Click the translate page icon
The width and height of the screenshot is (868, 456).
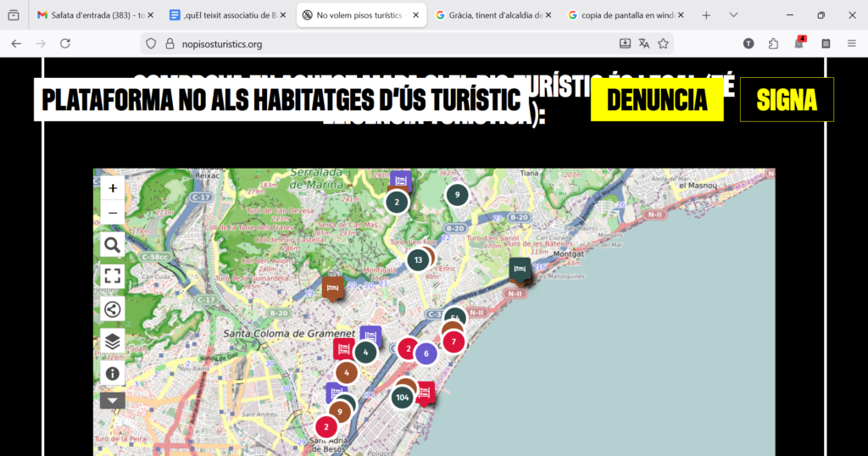tap(644, 43)
